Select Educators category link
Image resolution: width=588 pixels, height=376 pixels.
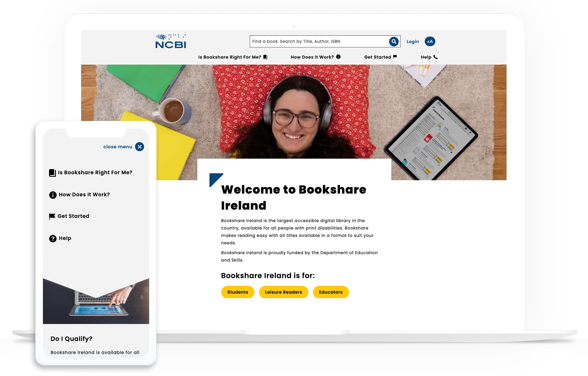coord(331,292)
